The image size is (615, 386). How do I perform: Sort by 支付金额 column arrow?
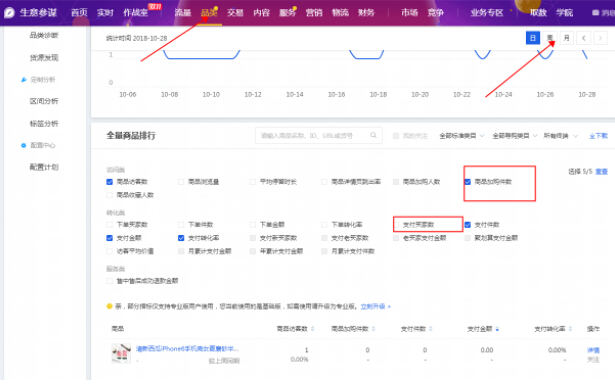497,329
